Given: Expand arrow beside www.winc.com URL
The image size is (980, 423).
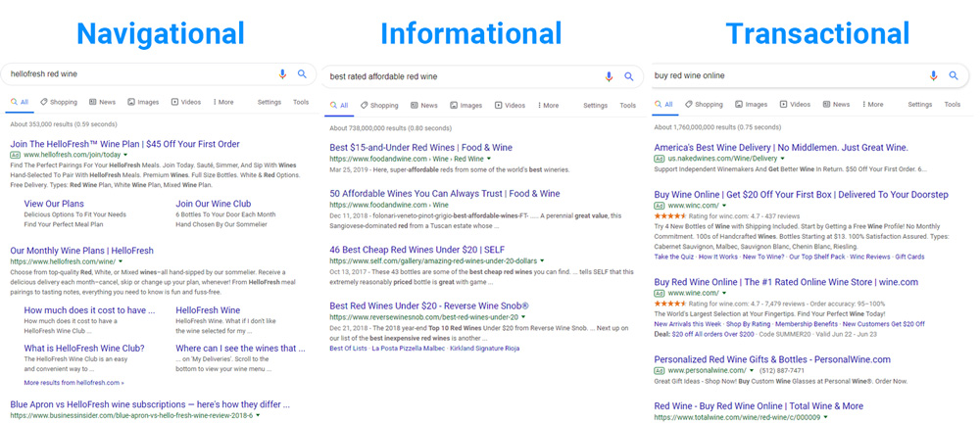Looking at the screenshot, I should (x=724, y=205).
